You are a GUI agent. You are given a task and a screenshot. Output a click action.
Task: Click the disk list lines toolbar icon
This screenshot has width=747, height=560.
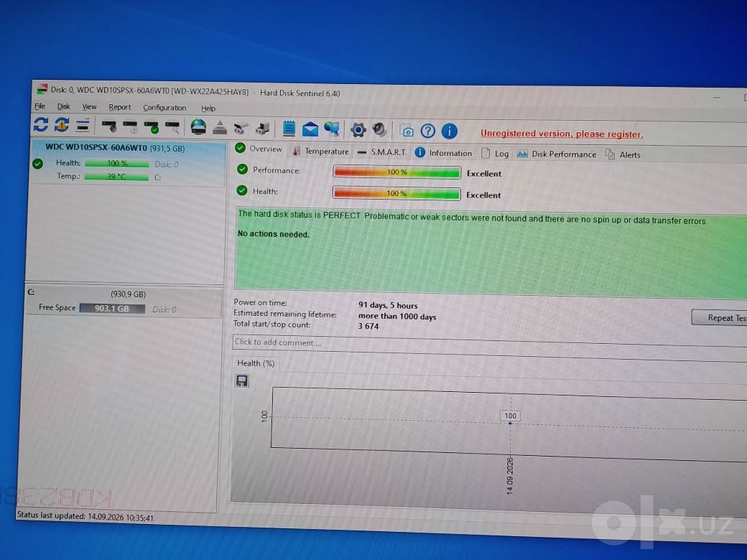coord(82,126)
